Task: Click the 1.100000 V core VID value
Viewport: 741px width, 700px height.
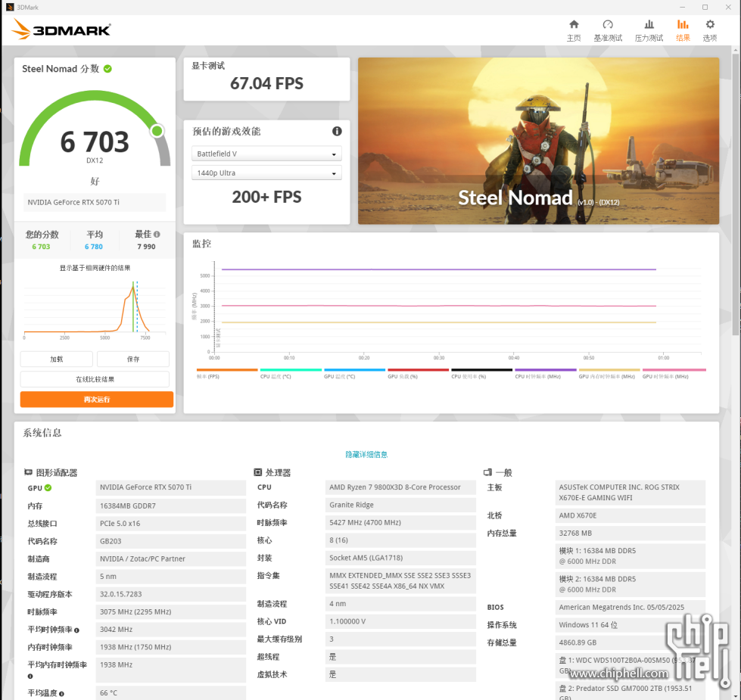Action: point(400,621)
